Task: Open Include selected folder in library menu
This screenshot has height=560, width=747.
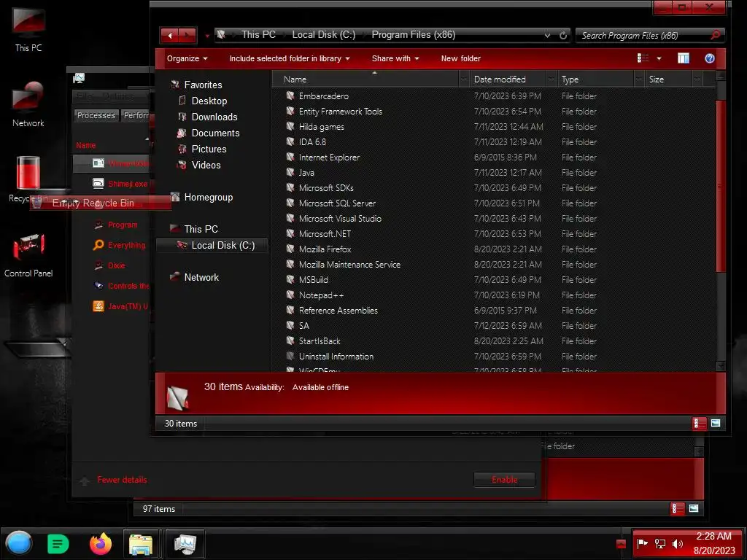Action: 289,58
